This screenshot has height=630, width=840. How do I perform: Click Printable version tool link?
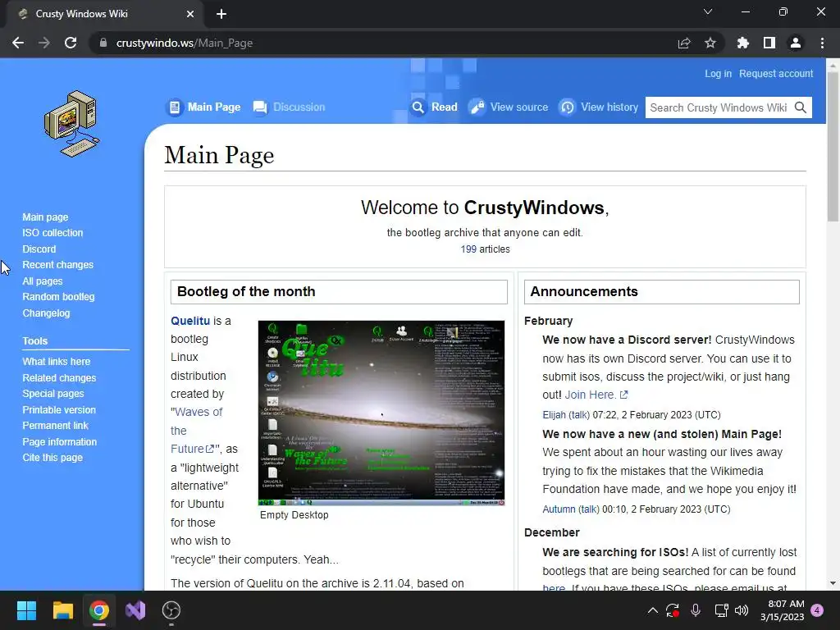pyautogui.click(x=59, y=410)
